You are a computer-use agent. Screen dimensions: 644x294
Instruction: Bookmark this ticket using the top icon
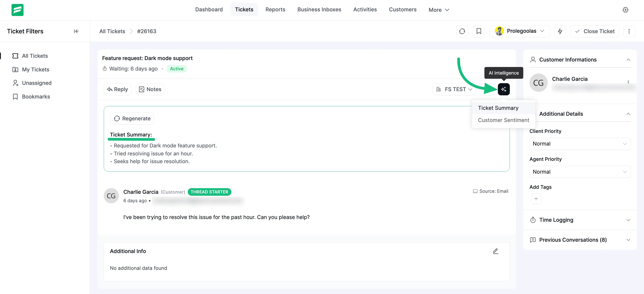(479, 31)
